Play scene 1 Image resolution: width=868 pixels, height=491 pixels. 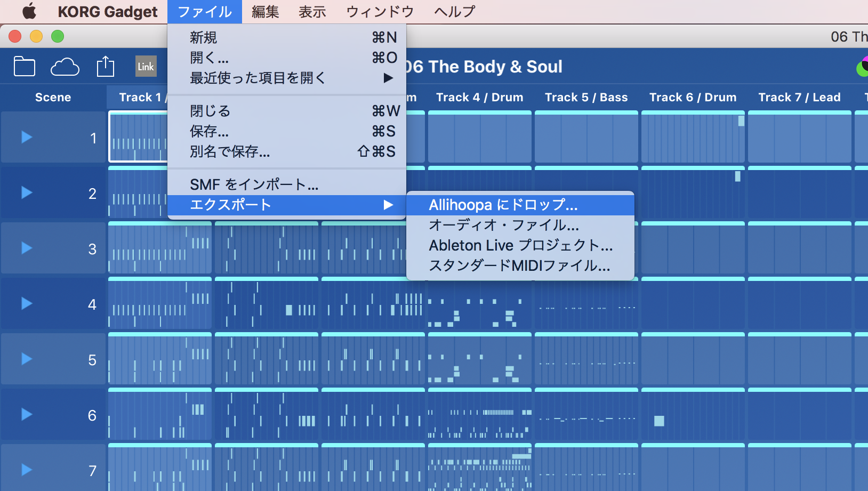[x=26, y=138]
